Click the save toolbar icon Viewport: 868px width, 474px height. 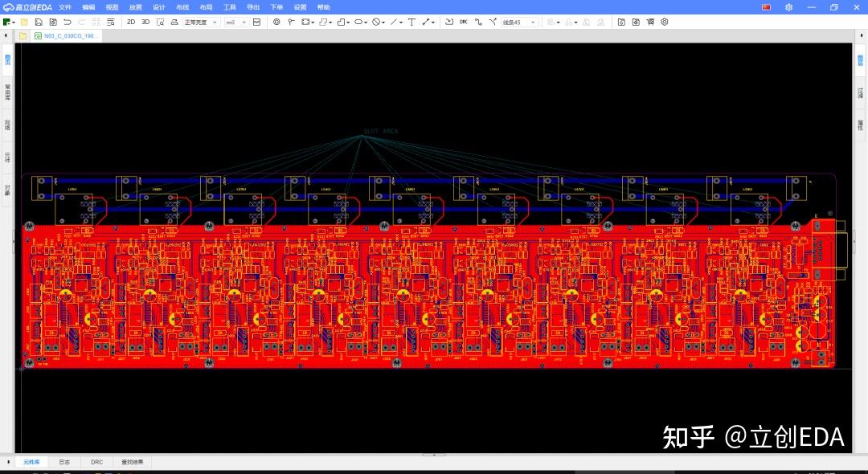[x=39, y=22]
